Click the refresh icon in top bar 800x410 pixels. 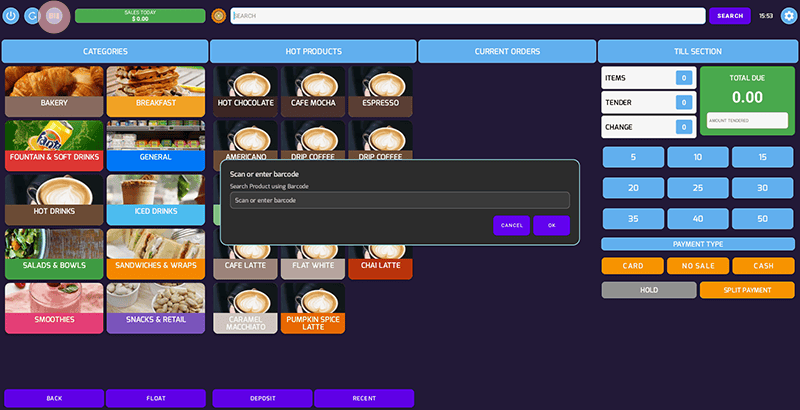(x=33, y=16)
